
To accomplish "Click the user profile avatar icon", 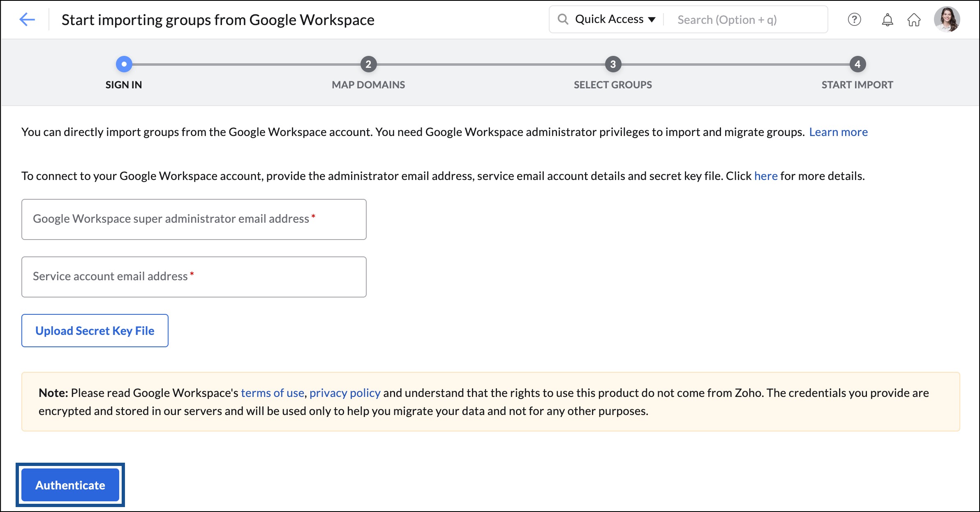I will (x=948, y=19).
